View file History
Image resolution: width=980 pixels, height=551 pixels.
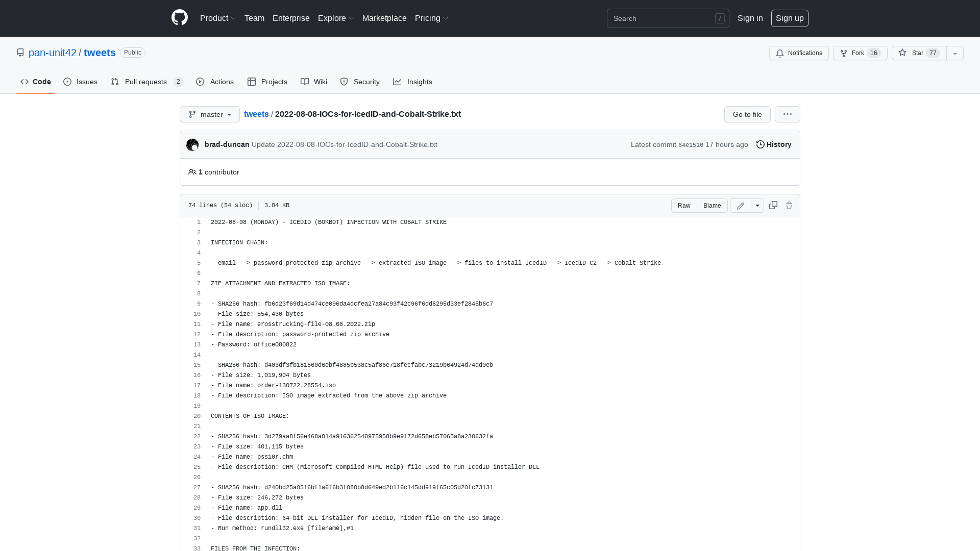(x=774, y=144)
